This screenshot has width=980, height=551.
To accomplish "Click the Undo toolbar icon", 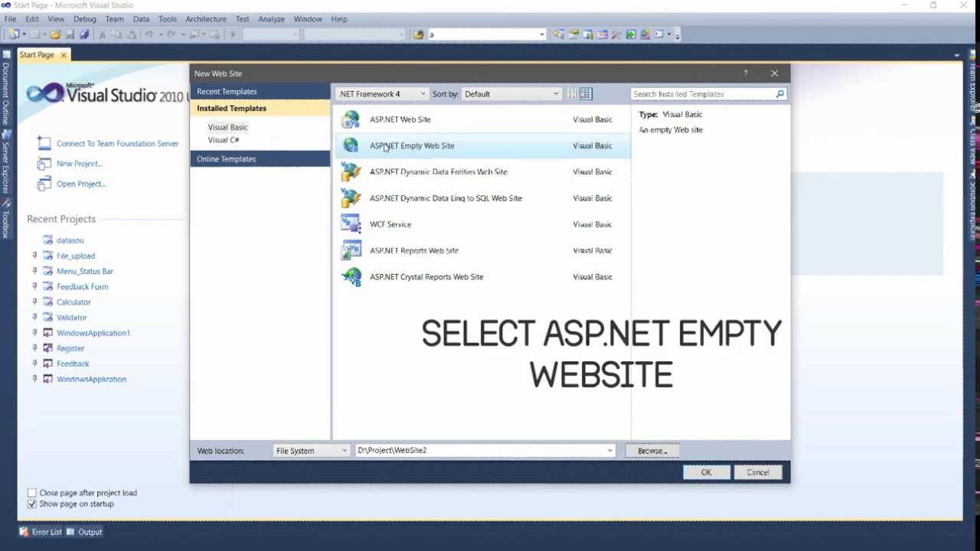I will (149, 34).
